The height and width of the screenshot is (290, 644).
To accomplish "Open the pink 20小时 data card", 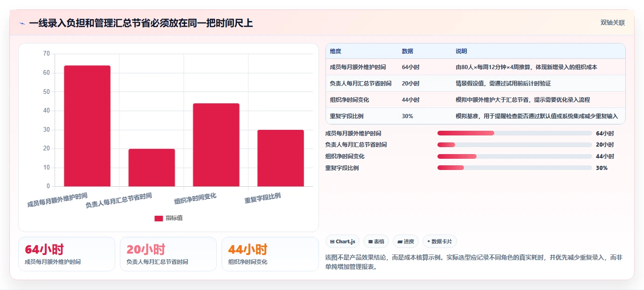I will 168,254.
